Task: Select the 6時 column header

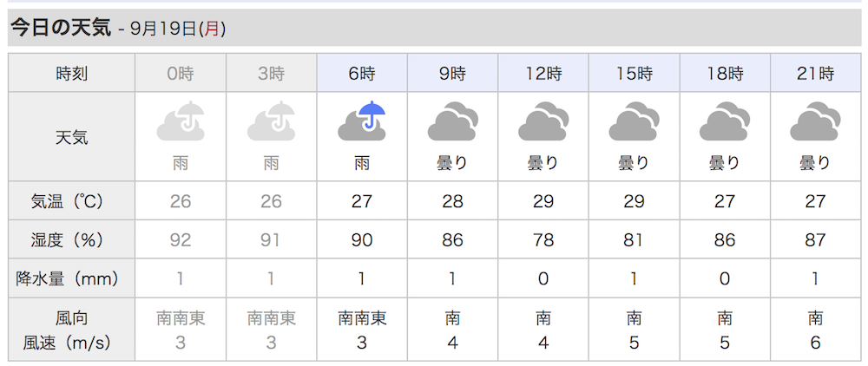Action: click(362, 73)
